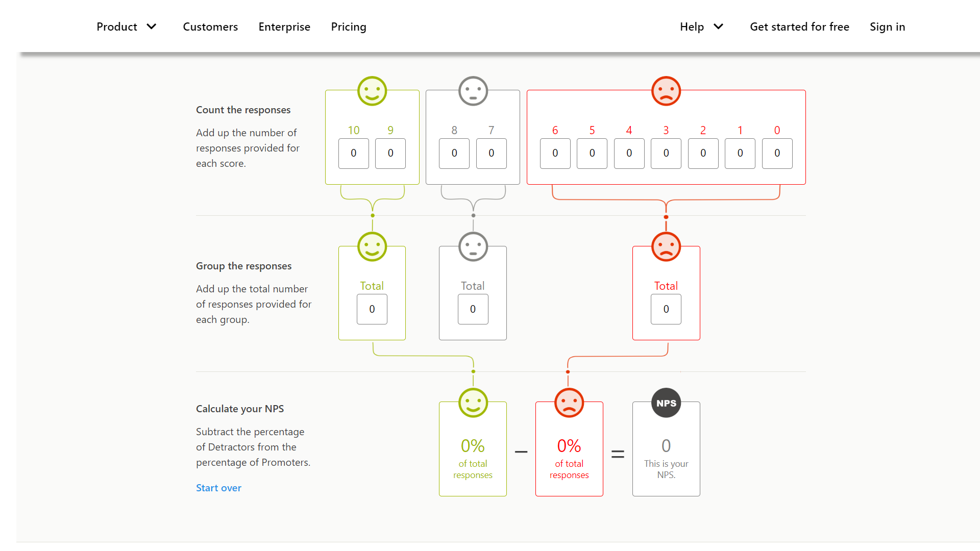Go to the Pricing page
Screen dimensions: 980x551
349,27
